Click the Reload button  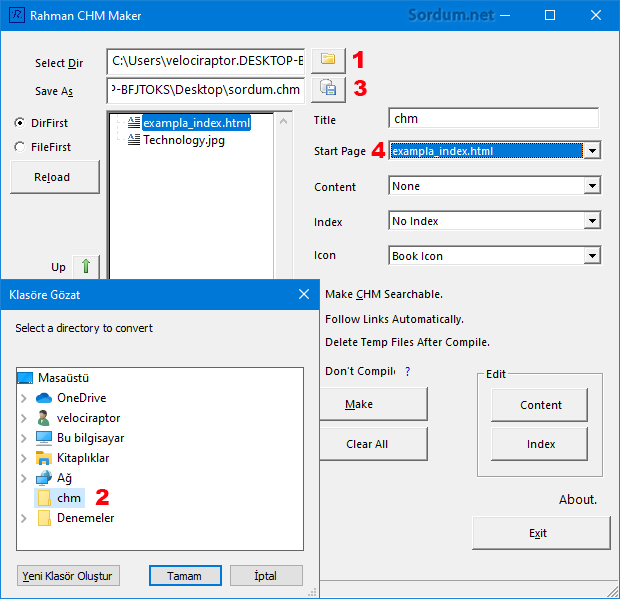click(x=55, y=177)
